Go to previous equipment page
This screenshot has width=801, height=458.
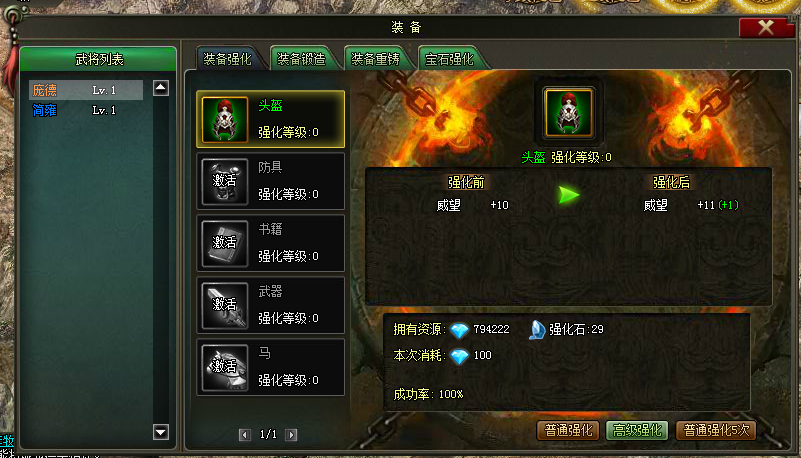point(245,435)
